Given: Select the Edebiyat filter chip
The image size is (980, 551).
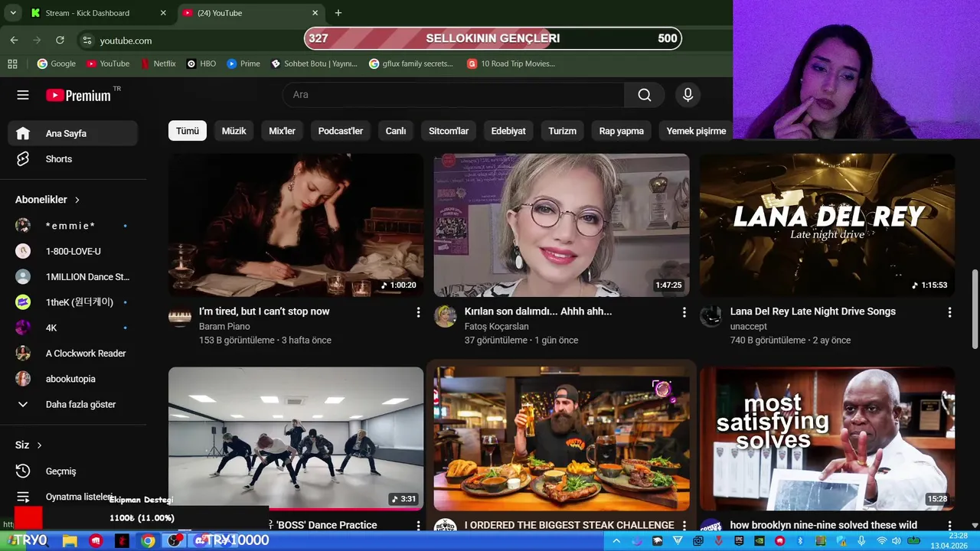Looking at the screenshot, I should click(508, 131).
